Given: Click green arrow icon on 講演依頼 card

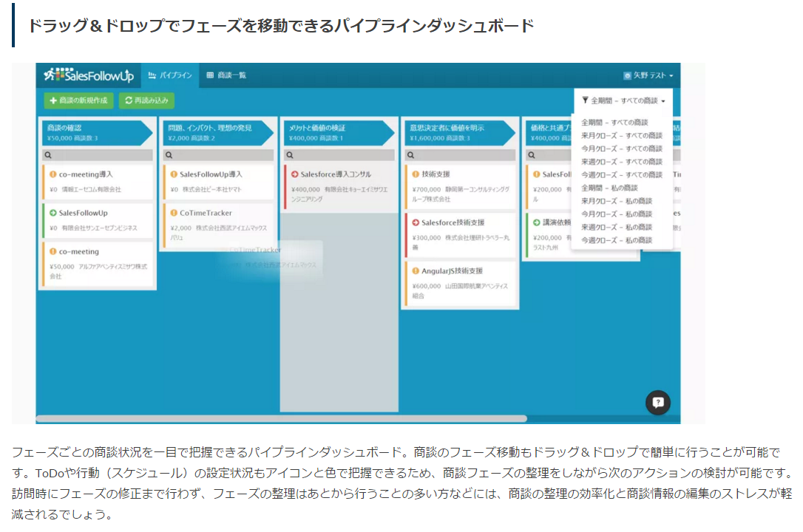Looking at the screenshot, I should click(x=536, y=222).
